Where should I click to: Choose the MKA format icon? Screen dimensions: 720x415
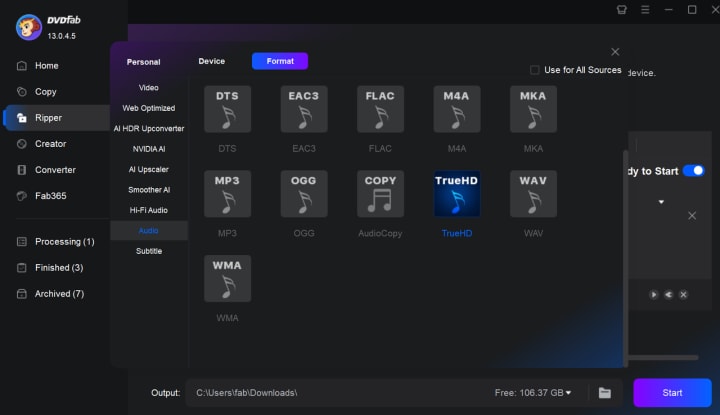pyautogui.click(x=533, y=109)
